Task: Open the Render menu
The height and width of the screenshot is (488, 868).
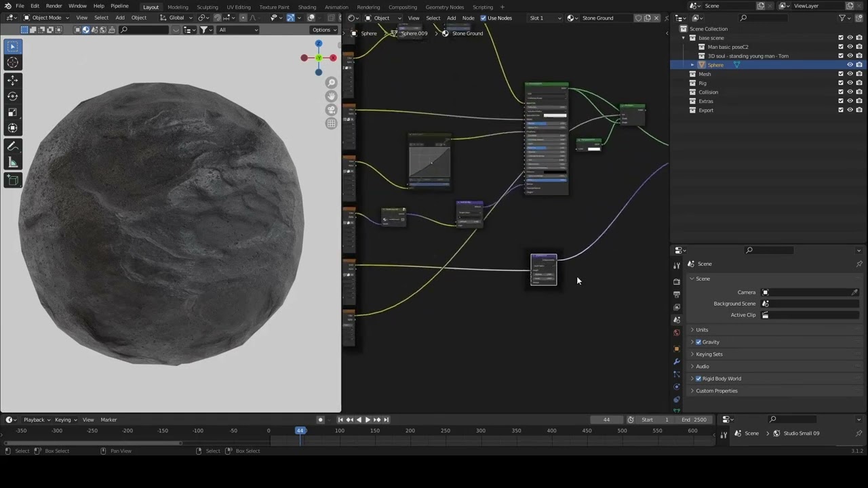Action: coord(54,6)
